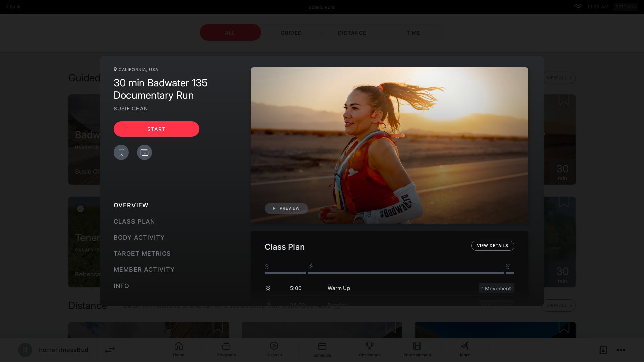
Task: Start the Badwater 135 Documentary Run
Action: coord(156,129)
